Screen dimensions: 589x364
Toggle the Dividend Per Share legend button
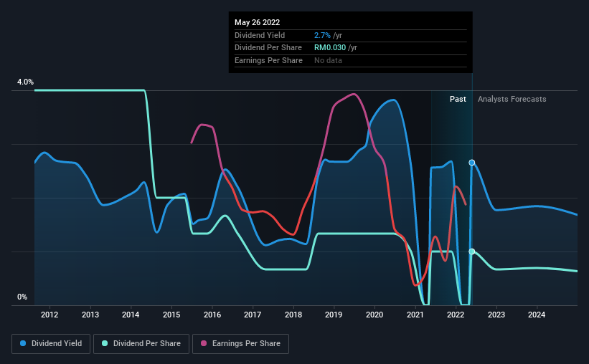click(x=141, y=344)
